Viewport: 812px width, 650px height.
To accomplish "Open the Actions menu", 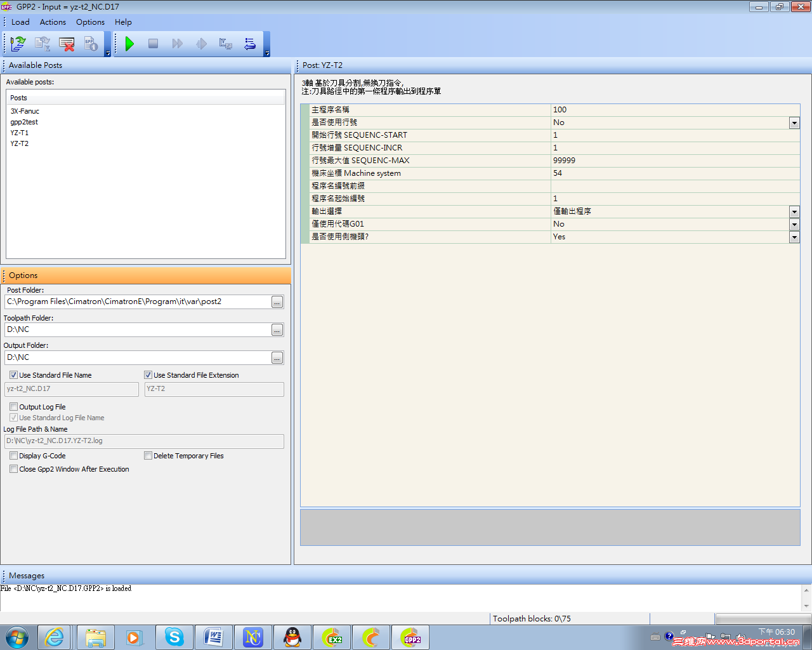I will (53, 22).
